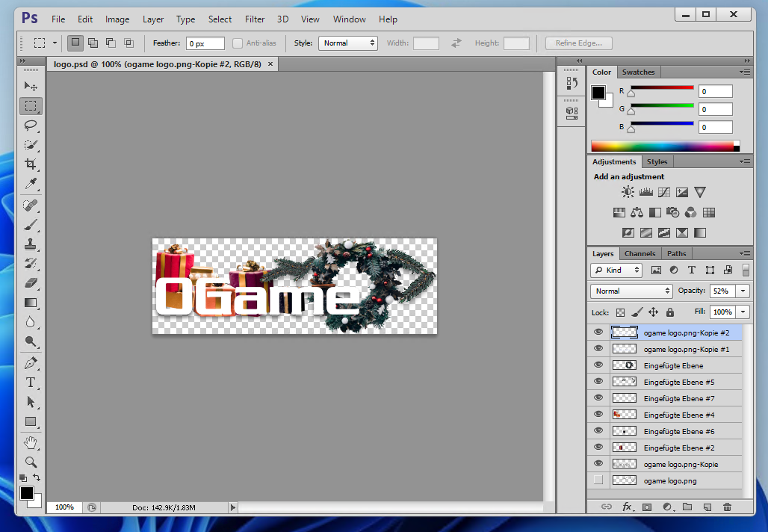Hide the ogame logo.png-Kopie #2 layer
Viewport: 768px width, 532px height.
pos(598,332)
